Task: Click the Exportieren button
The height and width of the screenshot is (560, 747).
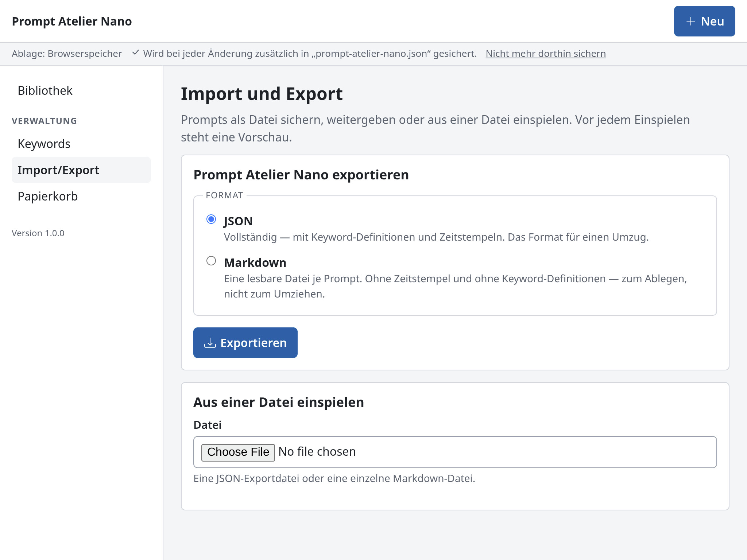Action: coord(245,343)
